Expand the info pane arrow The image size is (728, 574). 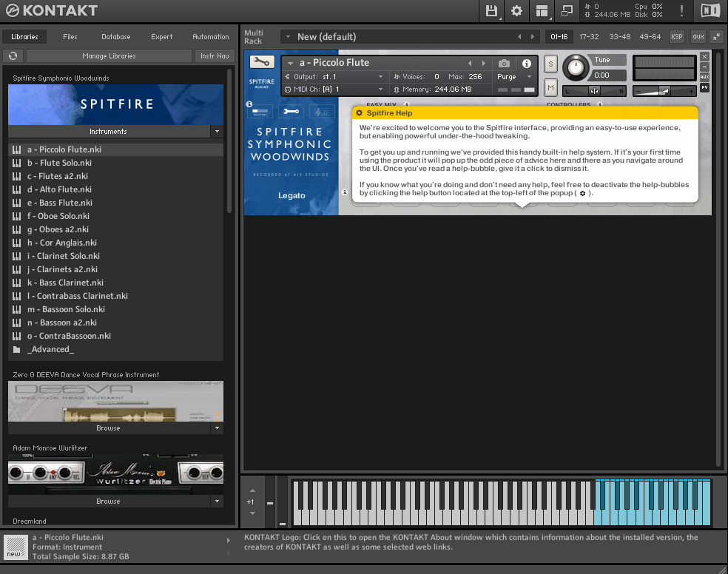[x=229, y=540]
